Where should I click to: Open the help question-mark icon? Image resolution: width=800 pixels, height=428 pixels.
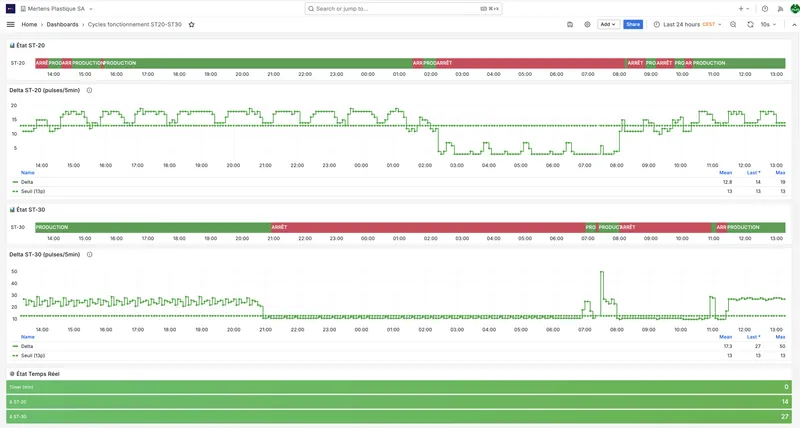pyautogui.click(x=764, y=9)
